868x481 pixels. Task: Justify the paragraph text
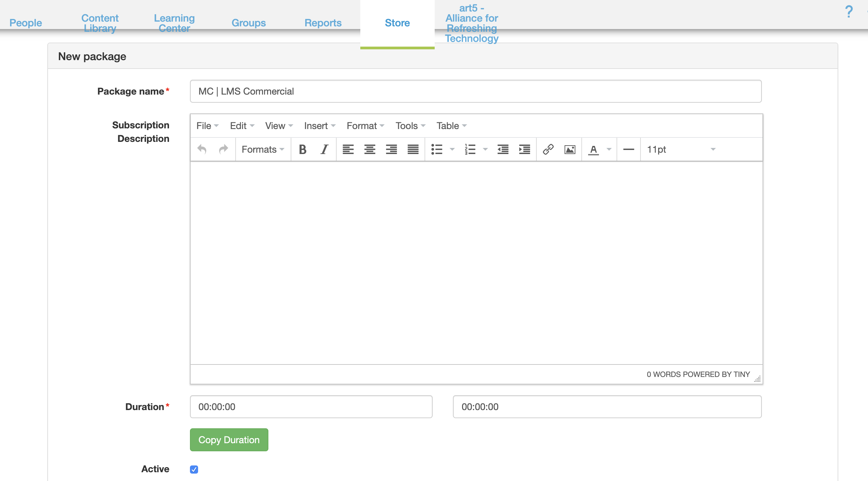pos(413,149)
